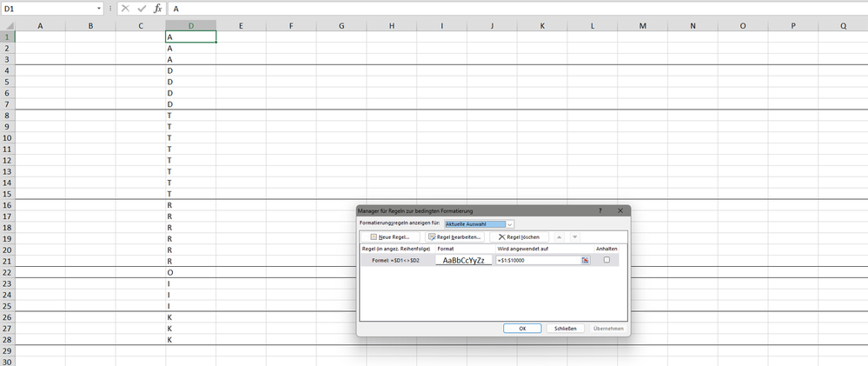This screenshot has width=868, height=366.
Task: Expand the 'Aktuelle Auswahl' dropdown
Action: (x=510, y=224)
